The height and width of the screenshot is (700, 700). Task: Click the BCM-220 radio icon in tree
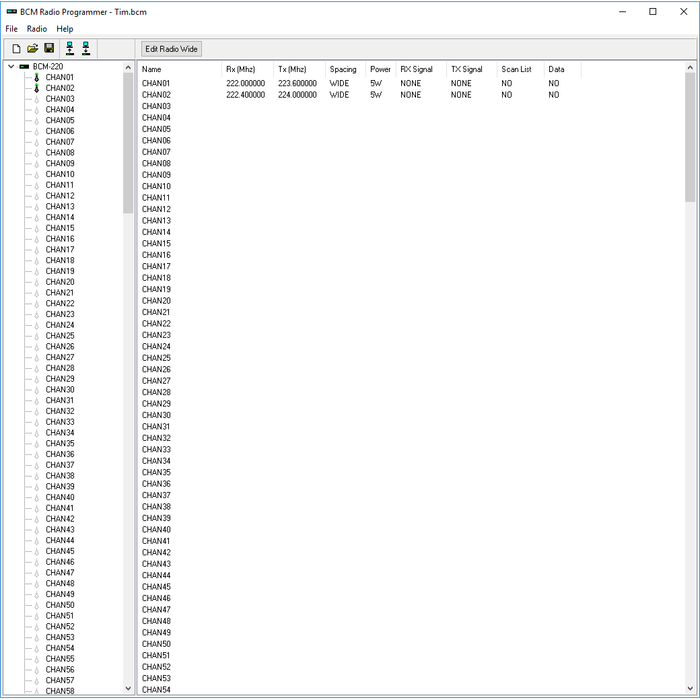point(24,67)
